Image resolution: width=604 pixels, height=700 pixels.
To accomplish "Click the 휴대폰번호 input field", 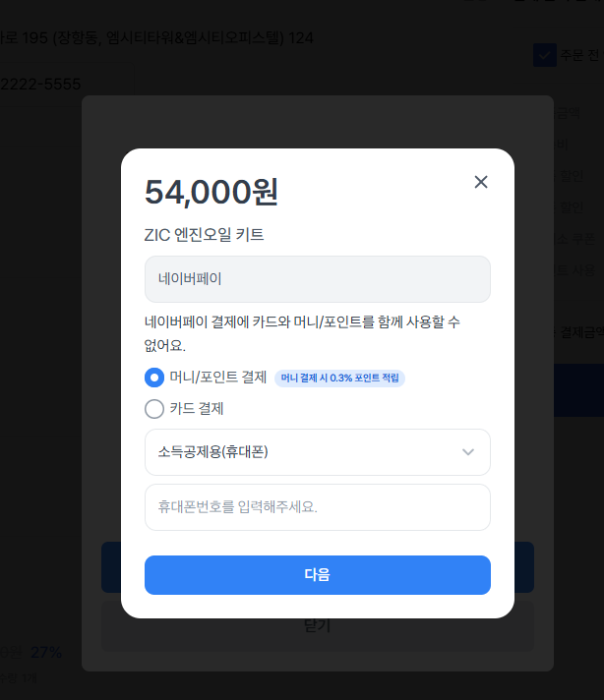I will pyautogui.click(x=317, y=507).
